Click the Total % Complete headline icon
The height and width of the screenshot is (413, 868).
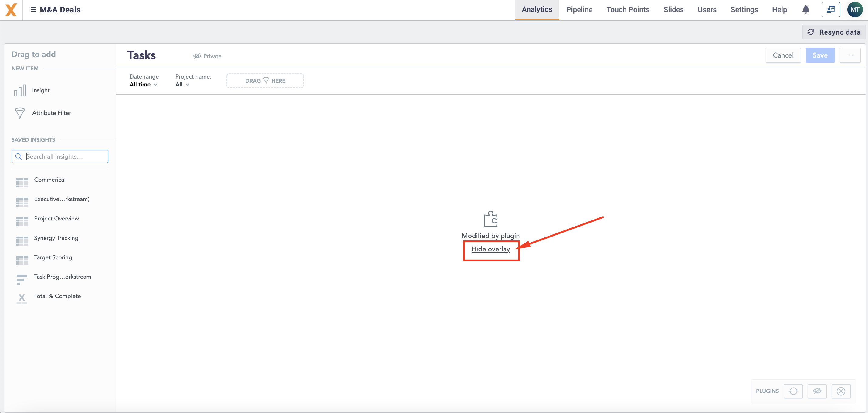(x=22, y=299)
